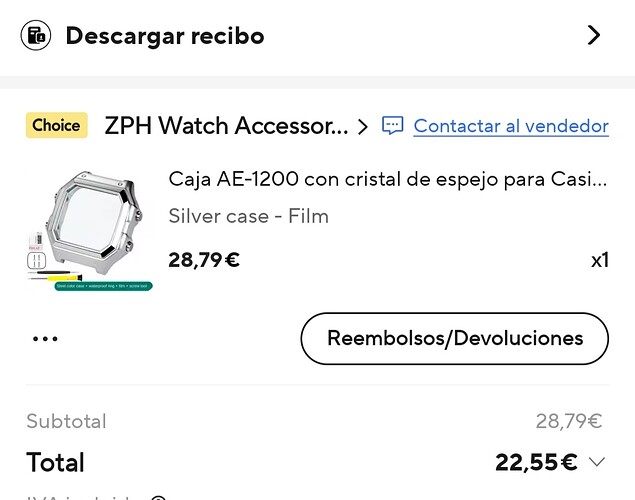Click the Reembolsos/Devoluciones button
The width and height of the screenshot is (635, 500).
coord(454,338)
